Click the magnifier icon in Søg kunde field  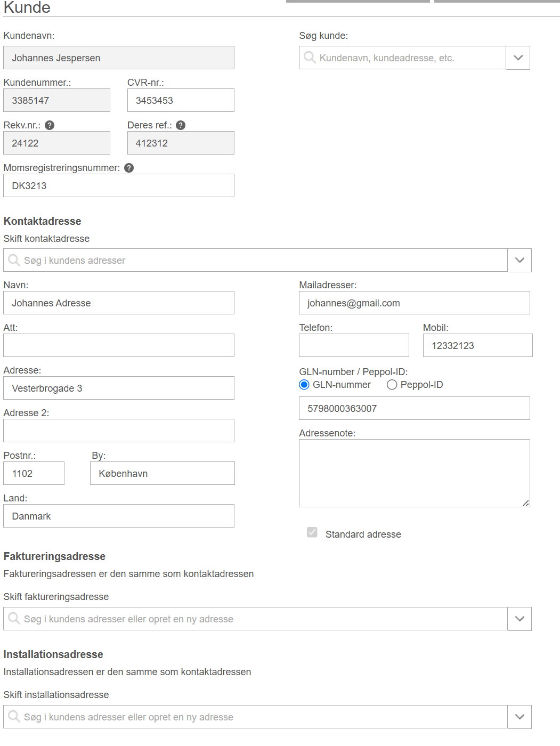[310, 57]
